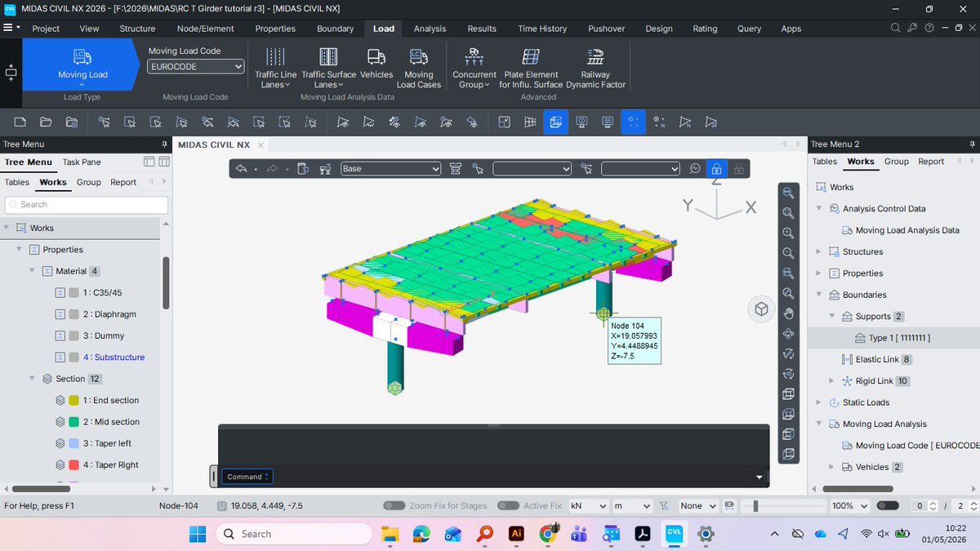Screen dimensions: 980x551
Task: Open the Moving Load Code EUROCODE dropdown
Action: 196,67
